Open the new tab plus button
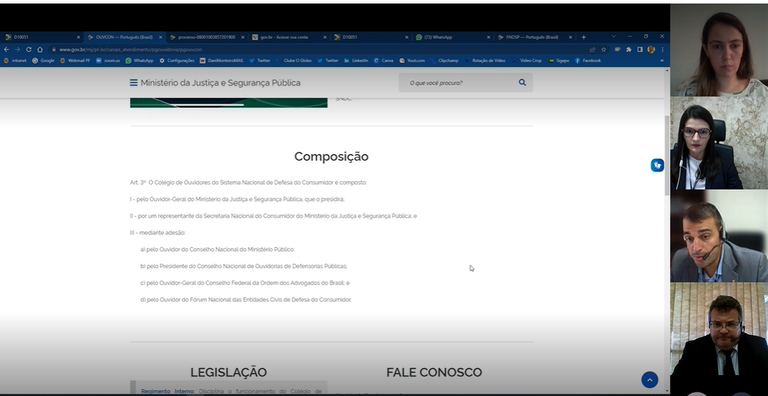This screenshot has height=396, width=768. click(x=583, y=37)
